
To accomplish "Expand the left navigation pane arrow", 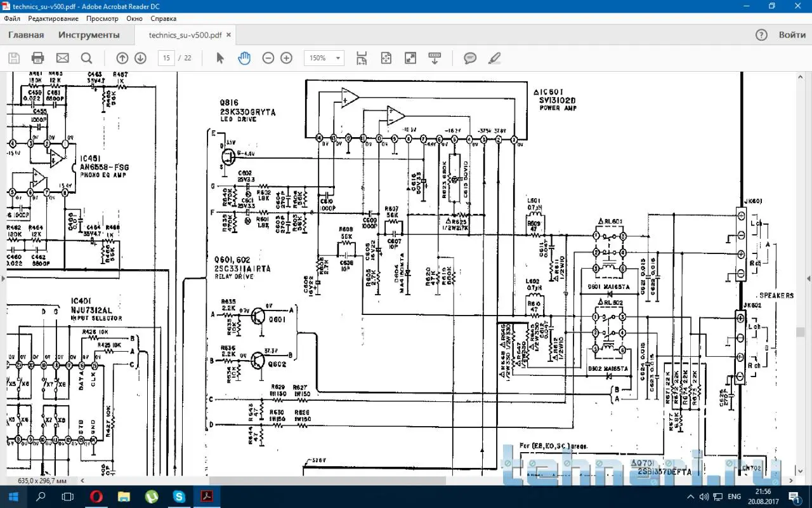I will tap(4, 278).
